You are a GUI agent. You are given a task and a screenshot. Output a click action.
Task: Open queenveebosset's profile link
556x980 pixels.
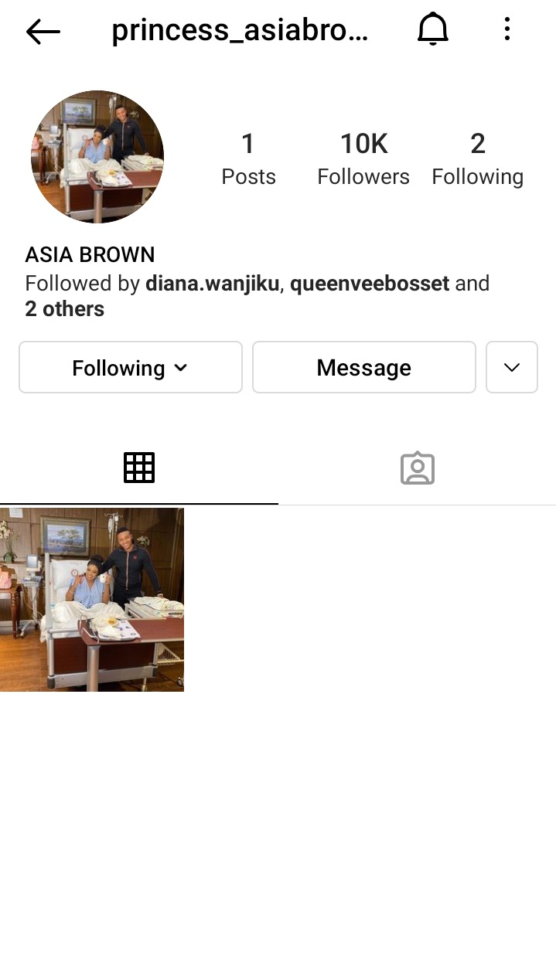[370, 284]
